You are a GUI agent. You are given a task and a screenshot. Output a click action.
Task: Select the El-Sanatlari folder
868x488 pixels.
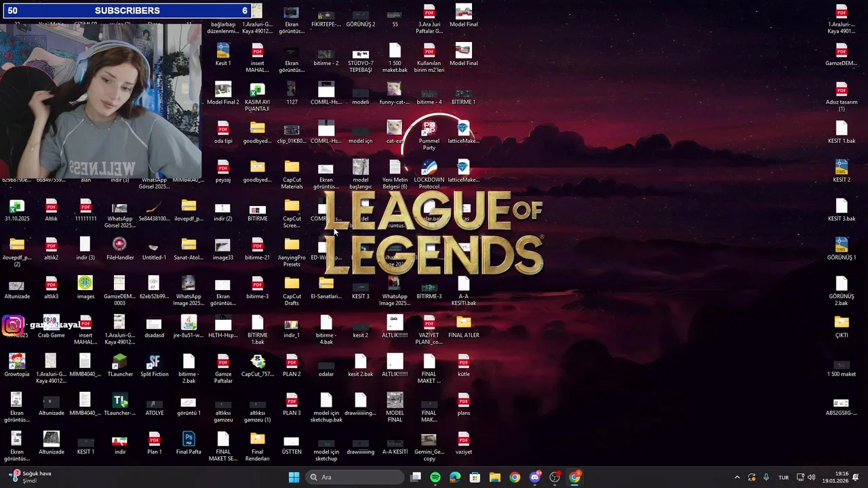[x=326, y=288]
